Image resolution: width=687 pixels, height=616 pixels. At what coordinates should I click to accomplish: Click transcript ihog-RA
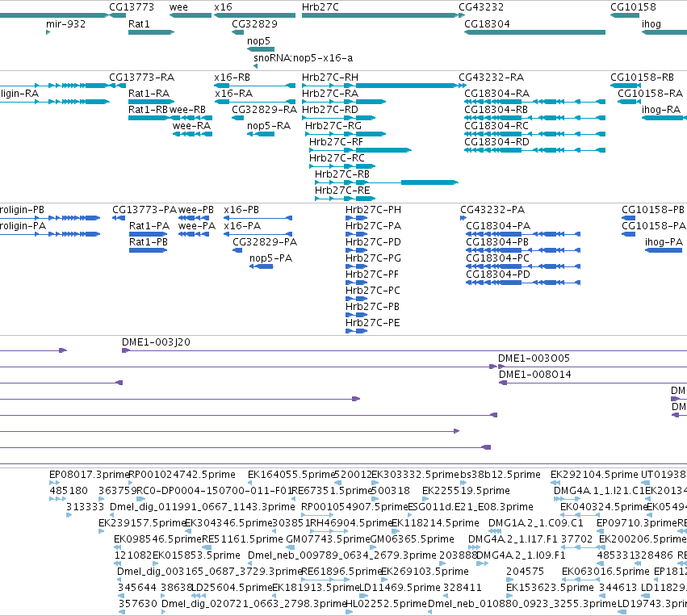coord(661,110)
